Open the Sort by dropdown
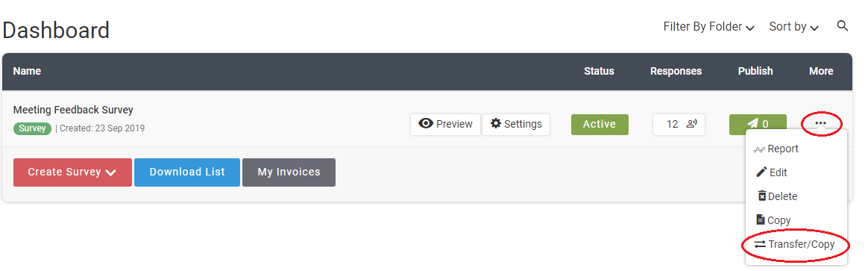 [794, 27]
